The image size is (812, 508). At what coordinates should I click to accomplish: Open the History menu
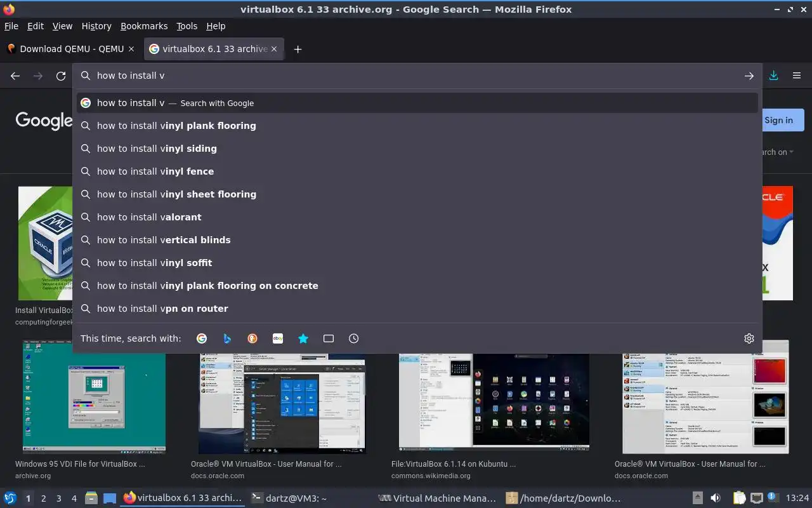(x=96, y=26)
